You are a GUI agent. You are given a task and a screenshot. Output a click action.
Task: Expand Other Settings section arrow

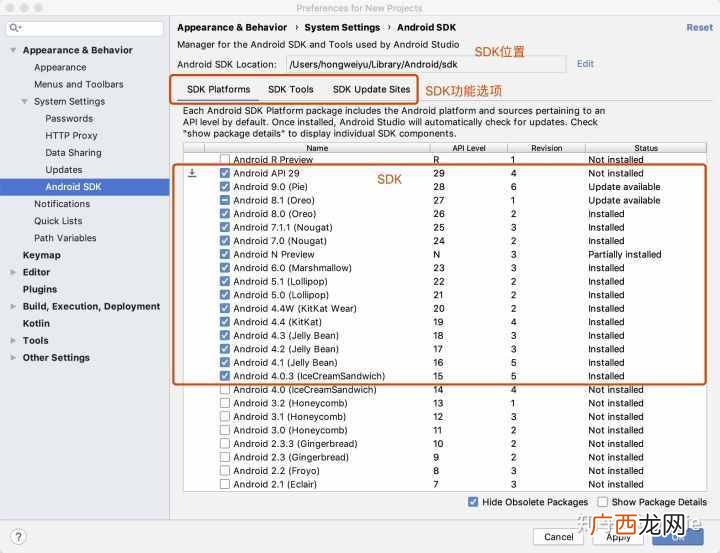[x=13, y=357]
